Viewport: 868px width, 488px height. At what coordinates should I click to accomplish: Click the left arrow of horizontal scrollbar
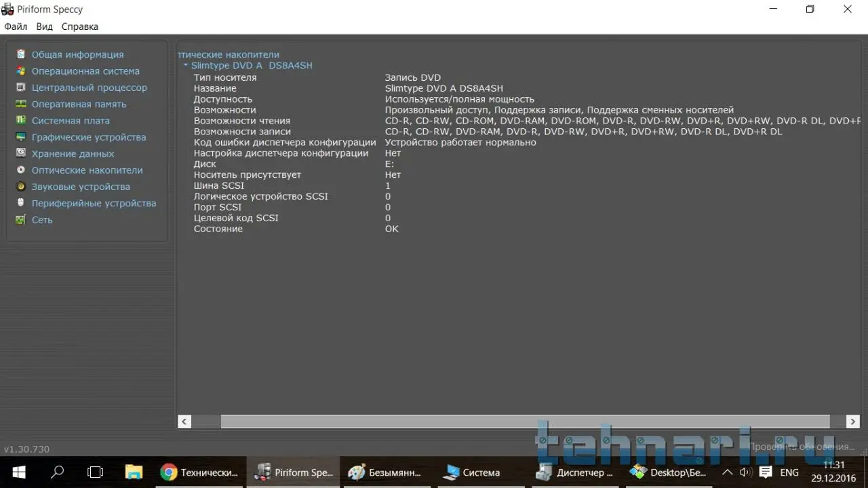[184, 421]
